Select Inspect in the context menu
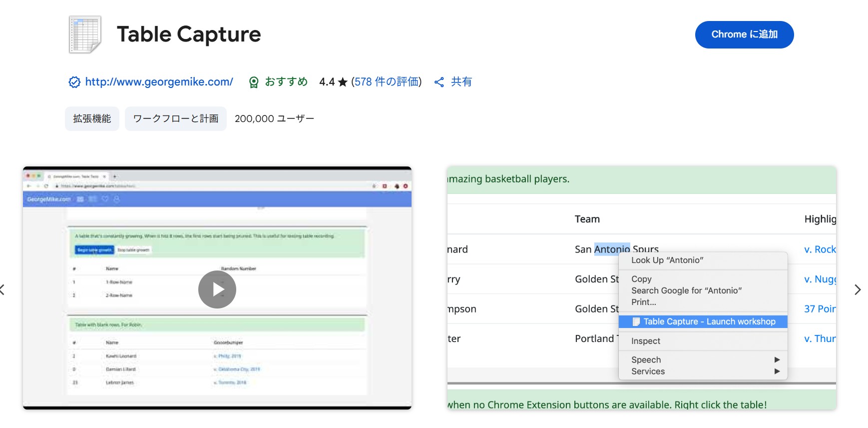Viewport: 868px width, 428px height. click(x=645, y=341)
